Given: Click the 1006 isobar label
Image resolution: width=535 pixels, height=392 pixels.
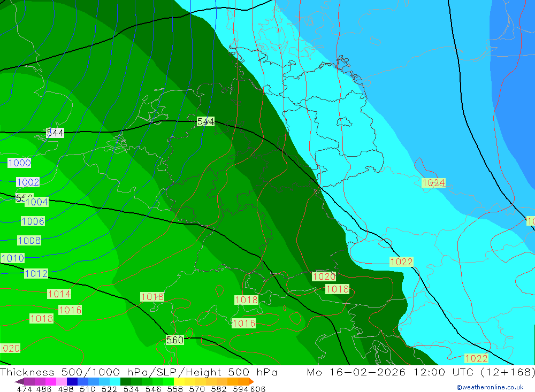Looking at the screenshot, I should (x=33, y=221).
